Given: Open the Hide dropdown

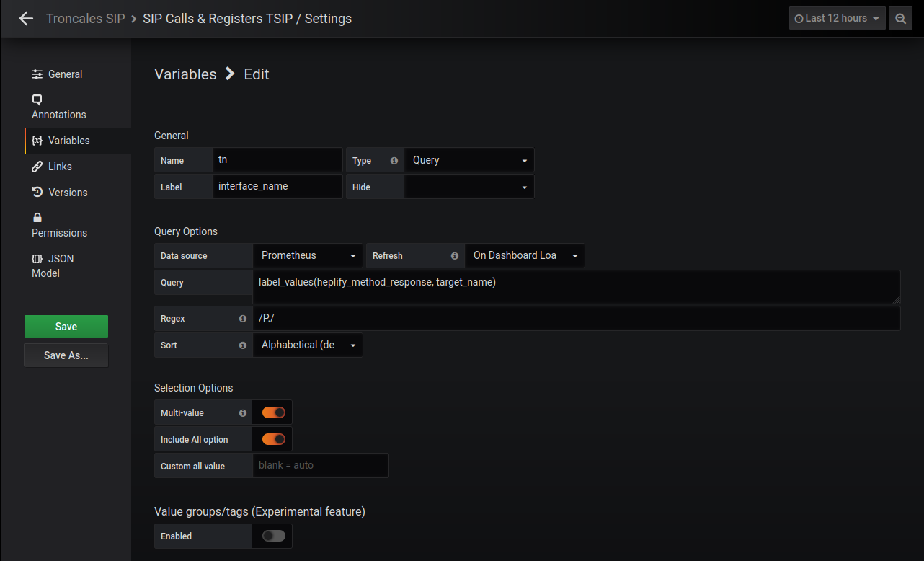Looking at the screenshot, I should point(469,187).
